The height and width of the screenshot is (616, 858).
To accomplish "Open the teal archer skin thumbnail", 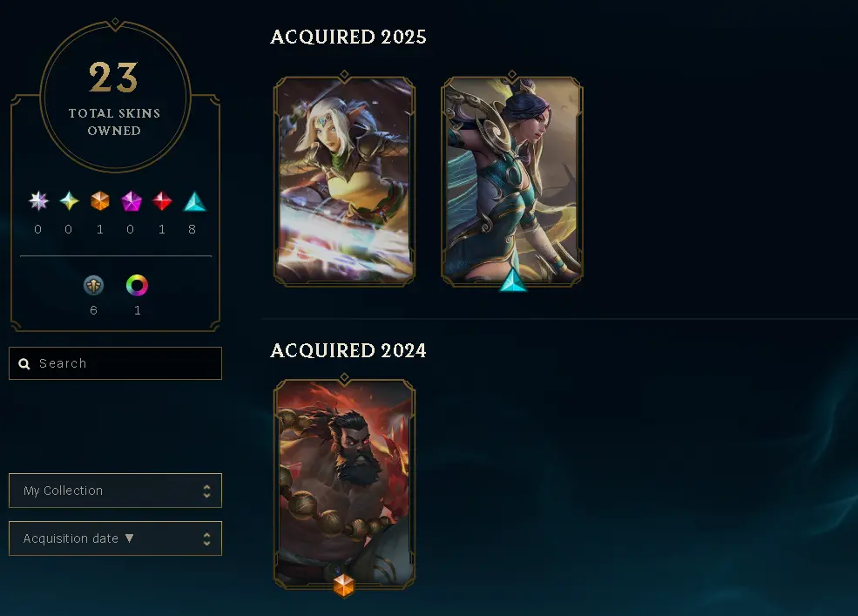I will tap(512, 180).
